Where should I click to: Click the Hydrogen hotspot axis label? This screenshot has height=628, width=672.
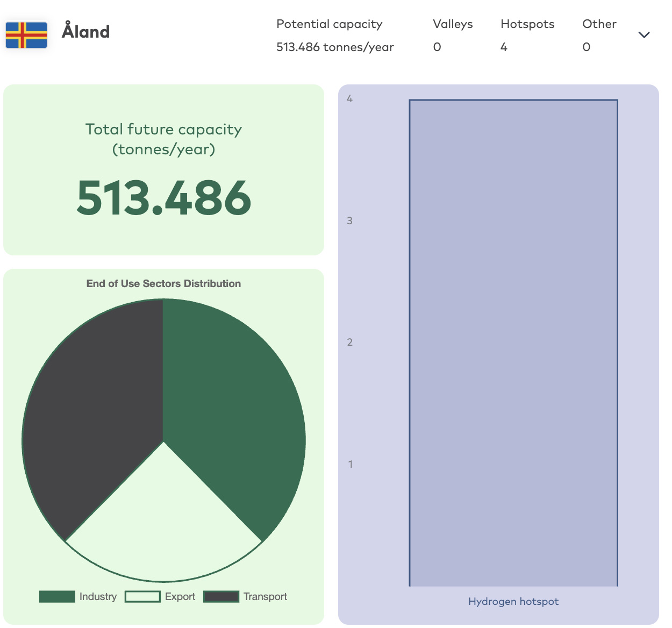tap(513, 602)
